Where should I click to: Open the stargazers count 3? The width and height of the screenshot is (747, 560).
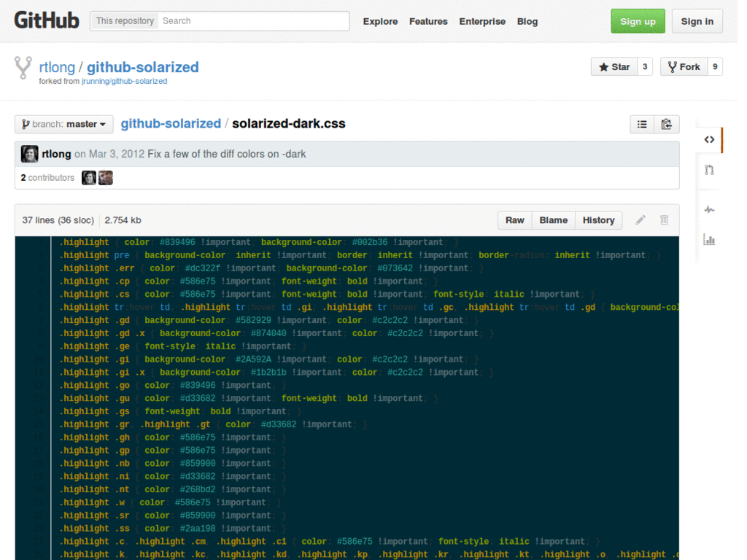[x=645, y=66]
